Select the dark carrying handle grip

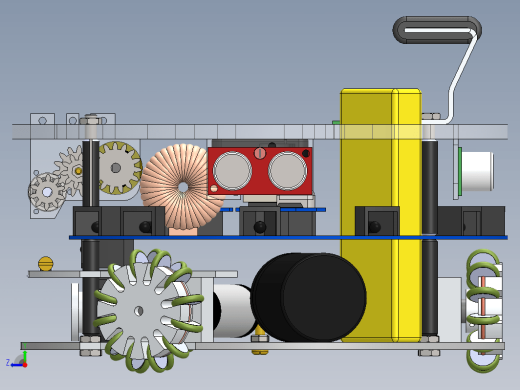point(437,30)
